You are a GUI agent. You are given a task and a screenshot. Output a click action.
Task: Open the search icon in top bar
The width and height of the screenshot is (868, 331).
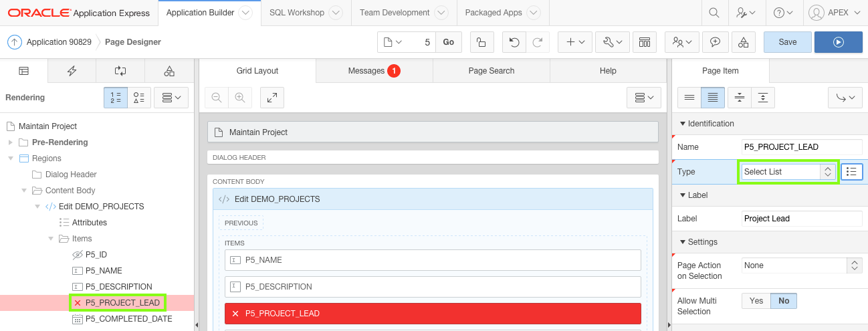pyautogui.click(x=714, y=13)
